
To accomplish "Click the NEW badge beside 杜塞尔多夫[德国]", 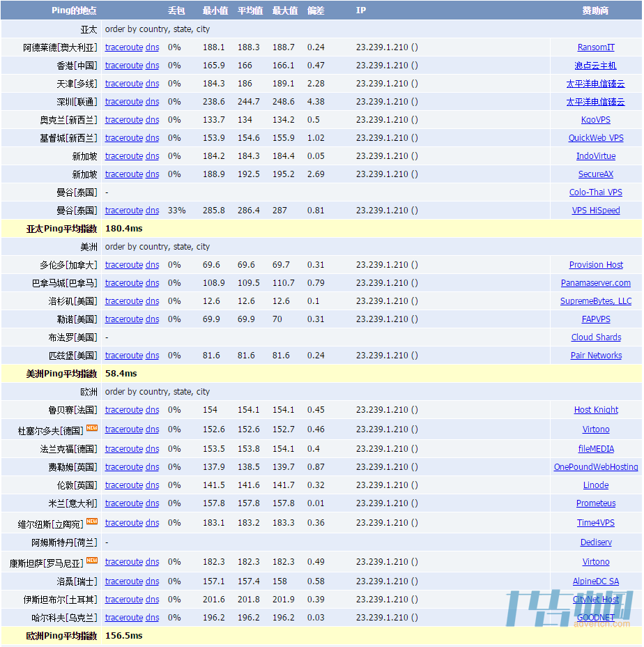I will (x=91, y=427).
